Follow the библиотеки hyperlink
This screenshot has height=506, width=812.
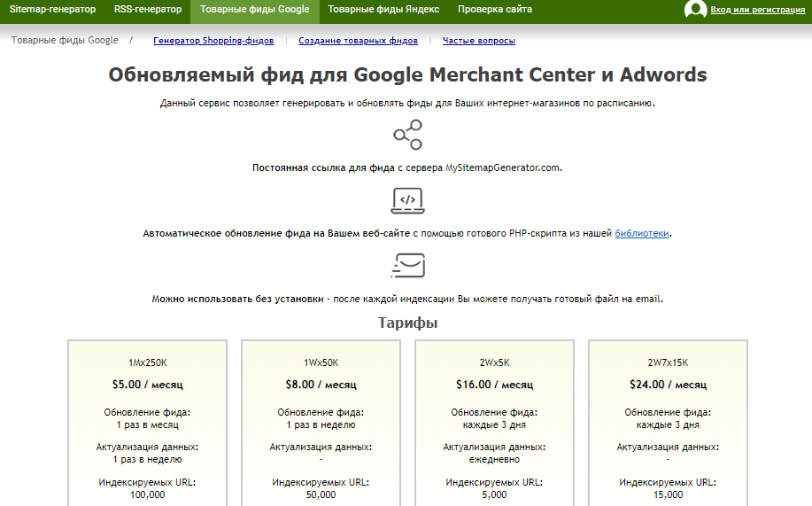click(642, 234)
